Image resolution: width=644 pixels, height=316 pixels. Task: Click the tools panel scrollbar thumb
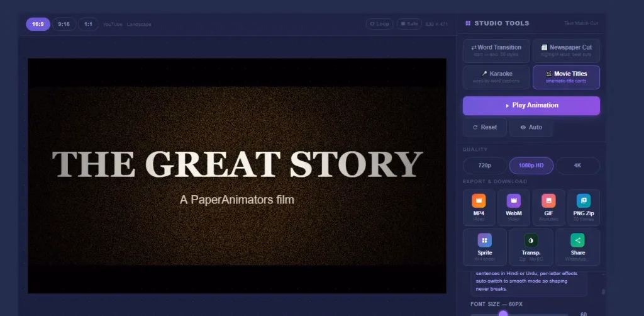(603, 291)
